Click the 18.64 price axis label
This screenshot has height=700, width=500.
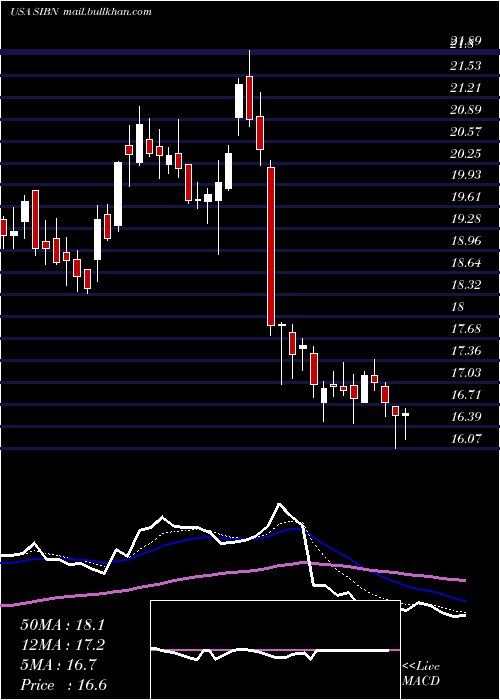point(466,262)
